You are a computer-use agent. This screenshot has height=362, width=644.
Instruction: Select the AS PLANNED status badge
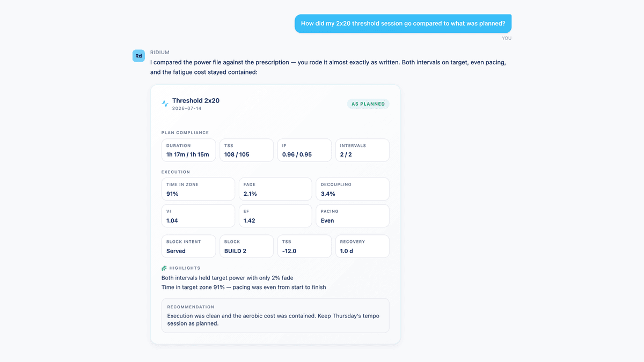(368, 104)
